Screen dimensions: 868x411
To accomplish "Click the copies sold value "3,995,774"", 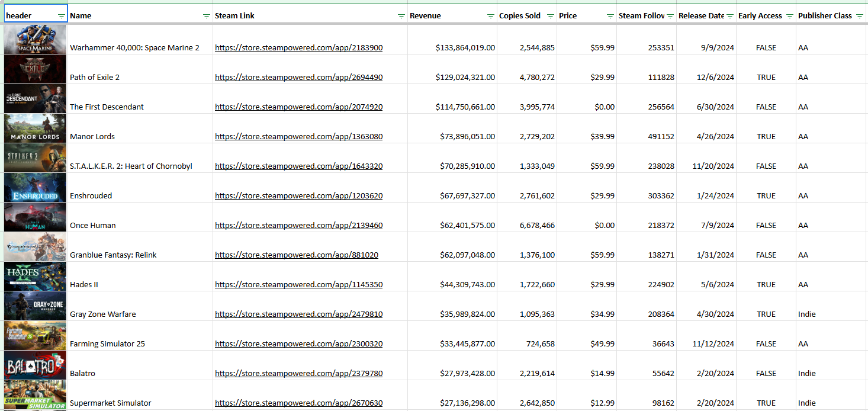I will (x=537, y=107).
